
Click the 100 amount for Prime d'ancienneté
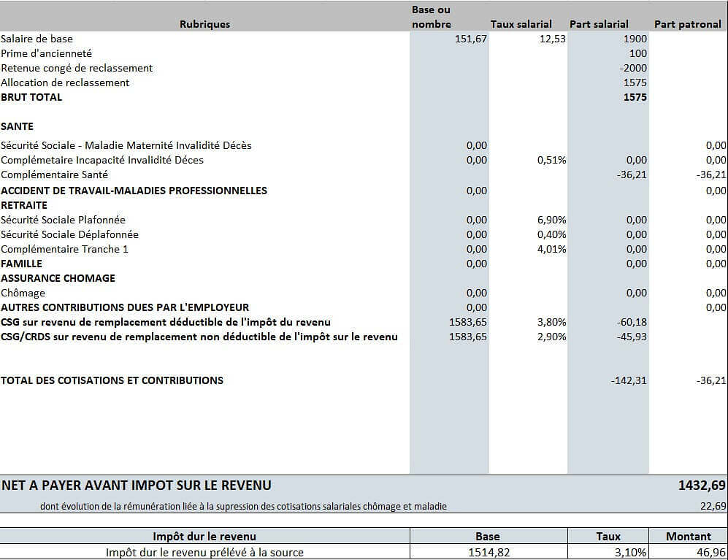tap(638, 53)
